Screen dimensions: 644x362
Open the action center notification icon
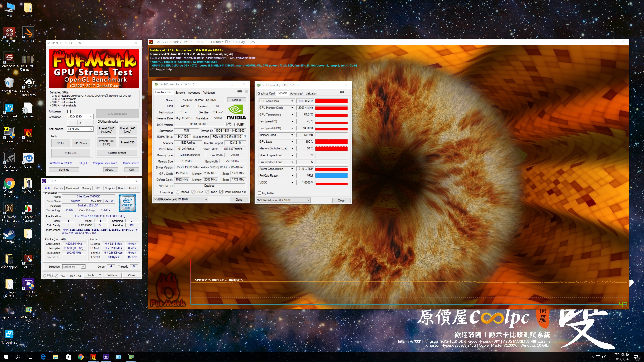pos(636,357)
